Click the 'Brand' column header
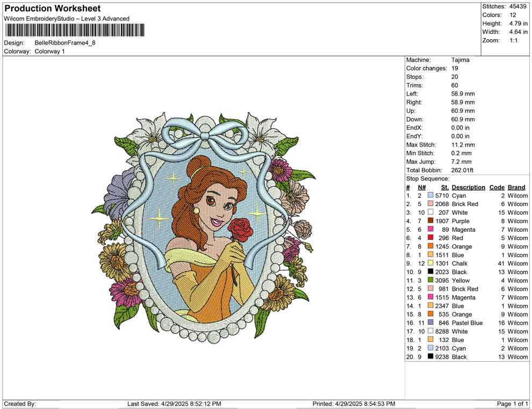 click(516, 187)
